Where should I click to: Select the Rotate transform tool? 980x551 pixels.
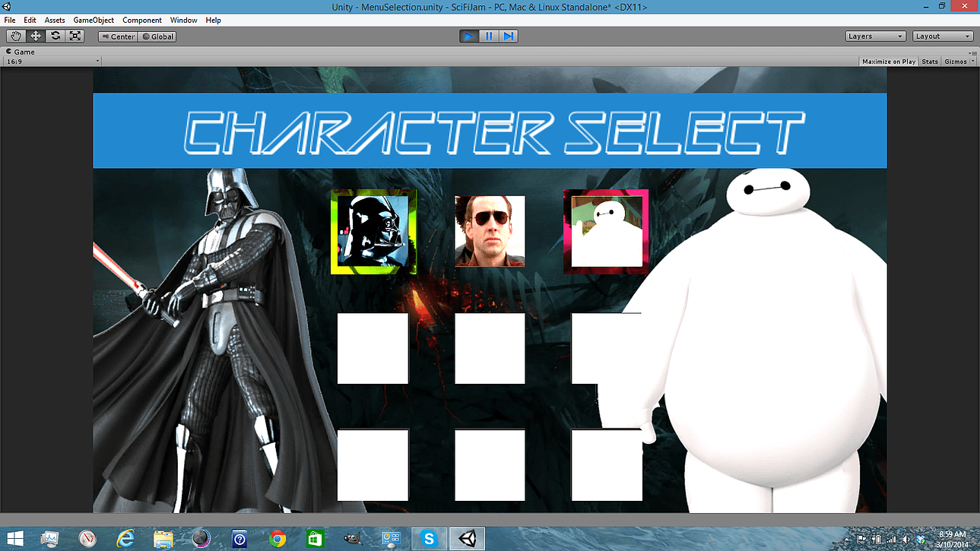click(x=56, y=36)
